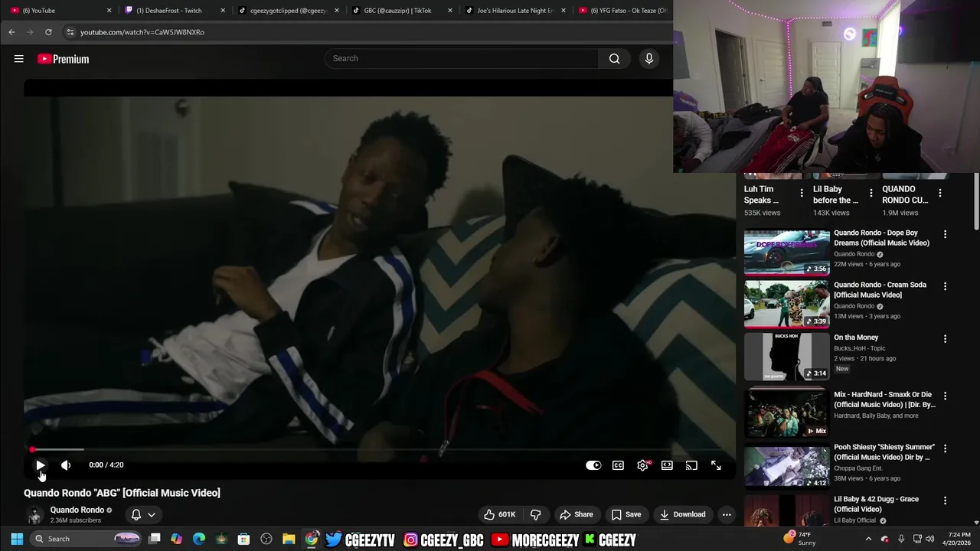
Task: Toggle autoplay switch in the player
Action: pyautogui.click(x=593, y=465)
